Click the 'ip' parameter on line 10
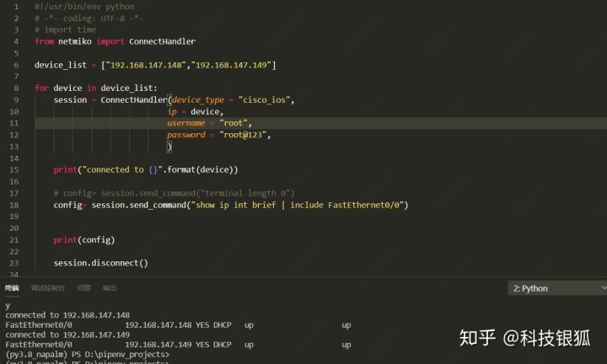This screenshot has width=607, height=364. pyautogui.click(x=172, y=112)
